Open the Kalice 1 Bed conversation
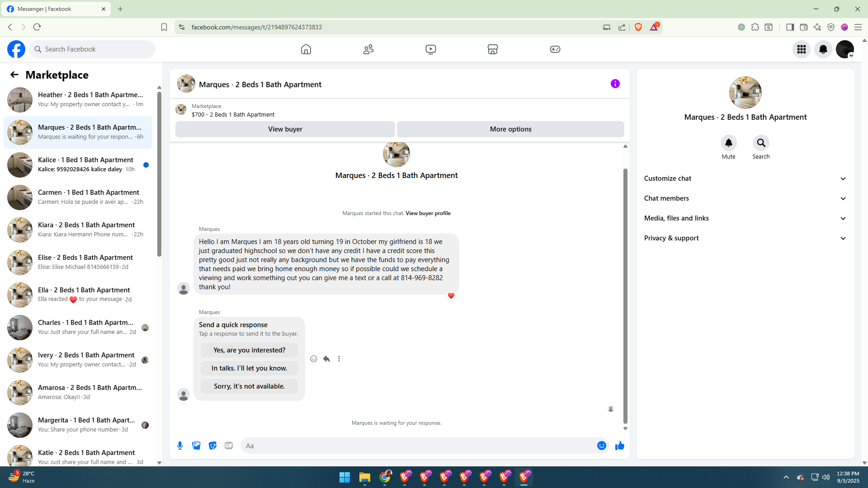Screen dimensions: 868x488 click(78, 165)
